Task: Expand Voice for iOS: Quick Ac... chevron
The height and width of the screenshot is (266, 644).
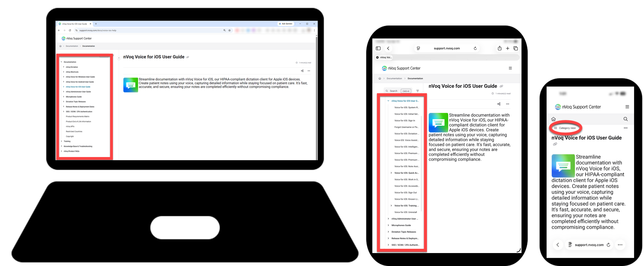Action: pyautogui.click(x=391, y=173)
